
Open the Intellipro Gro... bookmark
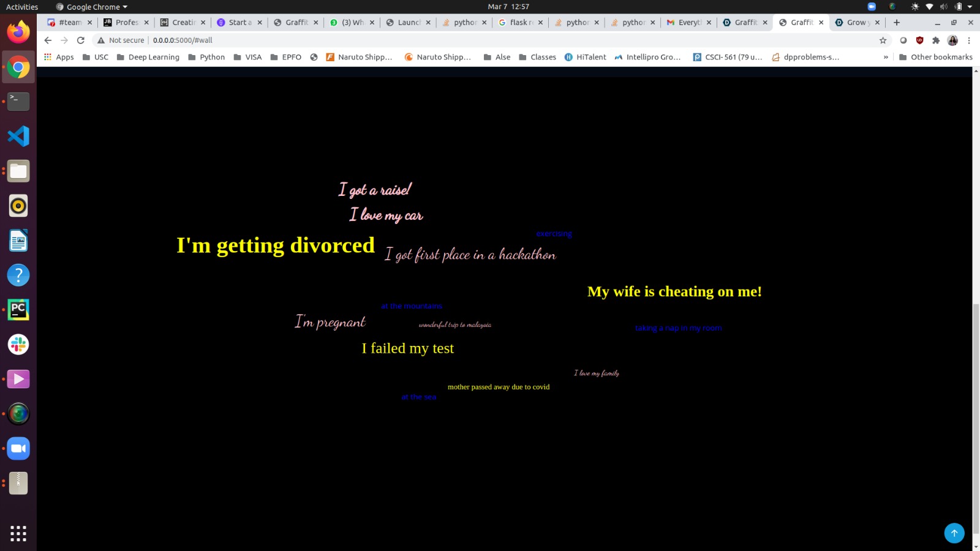pyautogui.click(x=647, y=57)
